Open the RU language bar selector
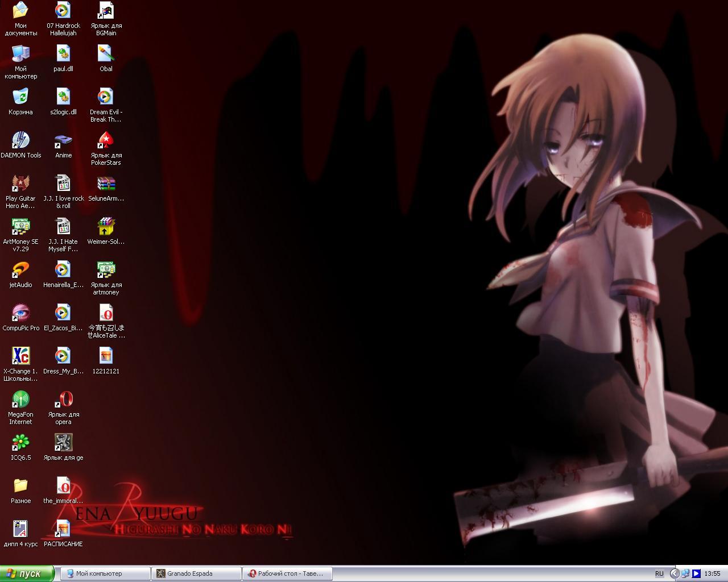Screen dimensions: 728x582 pyautogui.click(x=659, y=573)
